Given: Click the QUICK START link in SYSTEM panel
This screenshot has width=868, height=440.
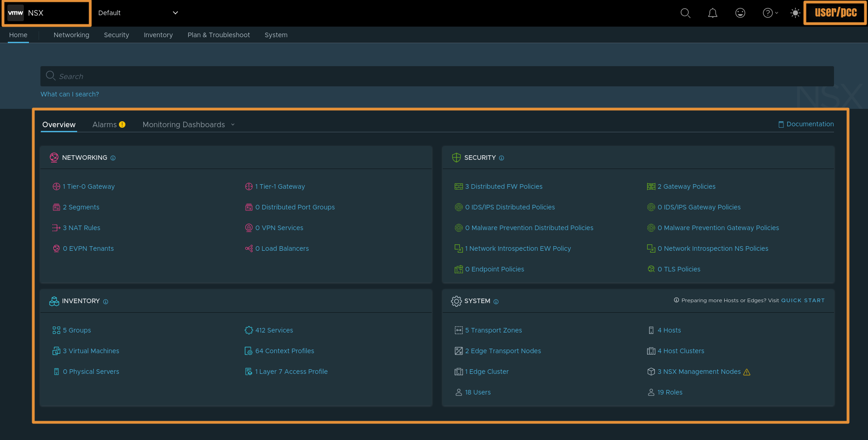Looking at the screenshot, I should click(x=803, y=300).
